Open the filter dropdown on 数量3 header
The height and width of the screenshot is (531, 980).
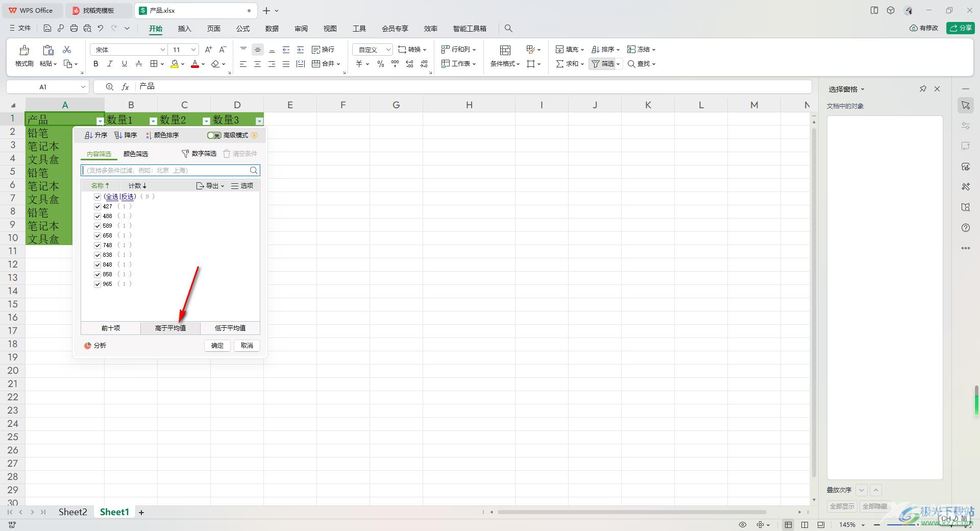click(x=259, y=121)
